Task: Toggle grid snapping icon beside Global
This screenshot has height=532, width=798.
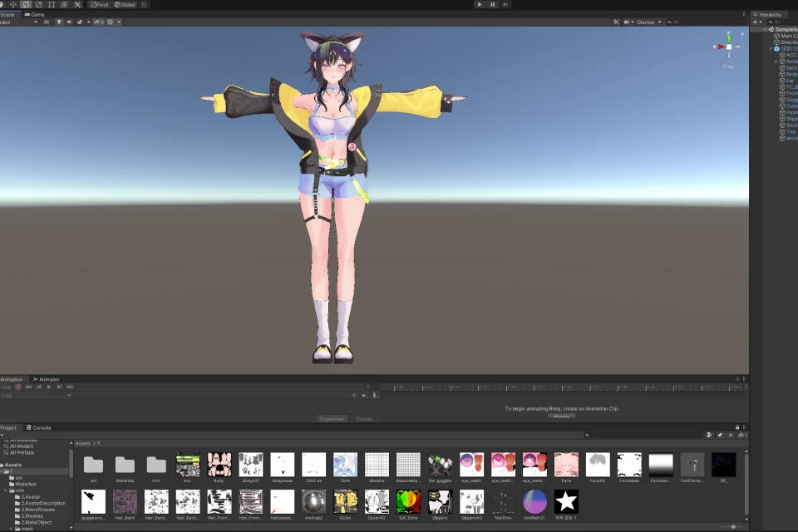Action: tap(145, 5)
